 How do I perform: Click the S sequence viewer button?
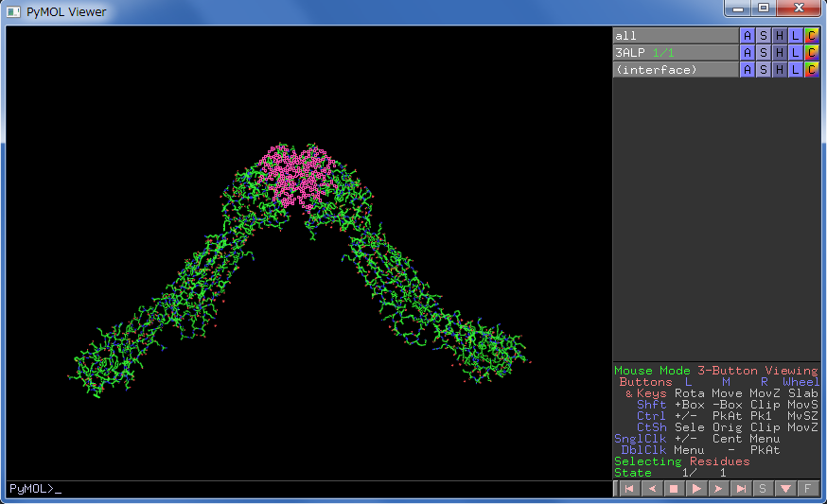point(764,488)
